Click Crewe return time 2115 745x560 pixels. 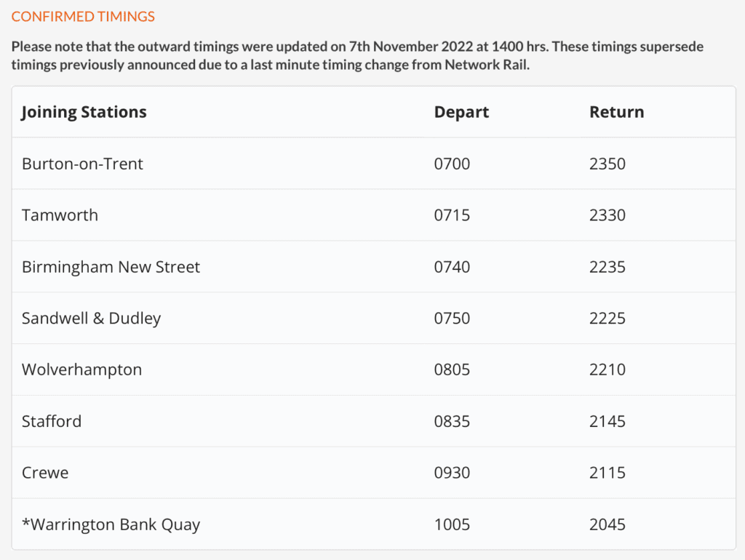(607, 473)
